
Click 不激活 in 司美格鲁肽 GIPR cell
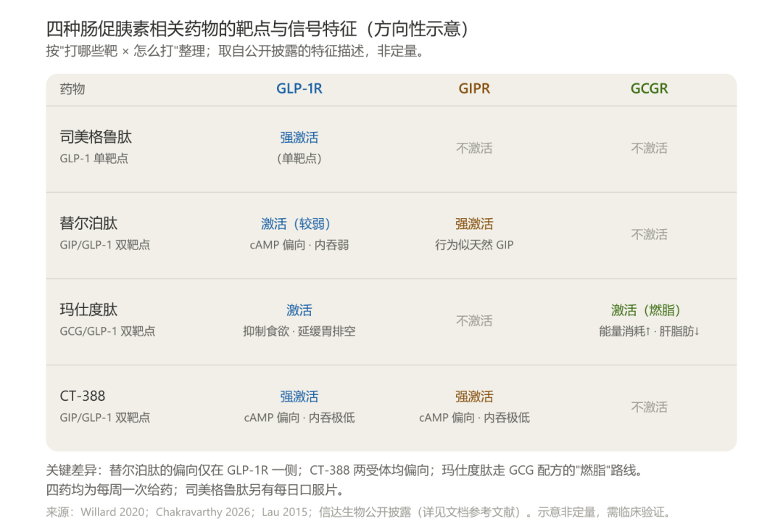[474, 149]
